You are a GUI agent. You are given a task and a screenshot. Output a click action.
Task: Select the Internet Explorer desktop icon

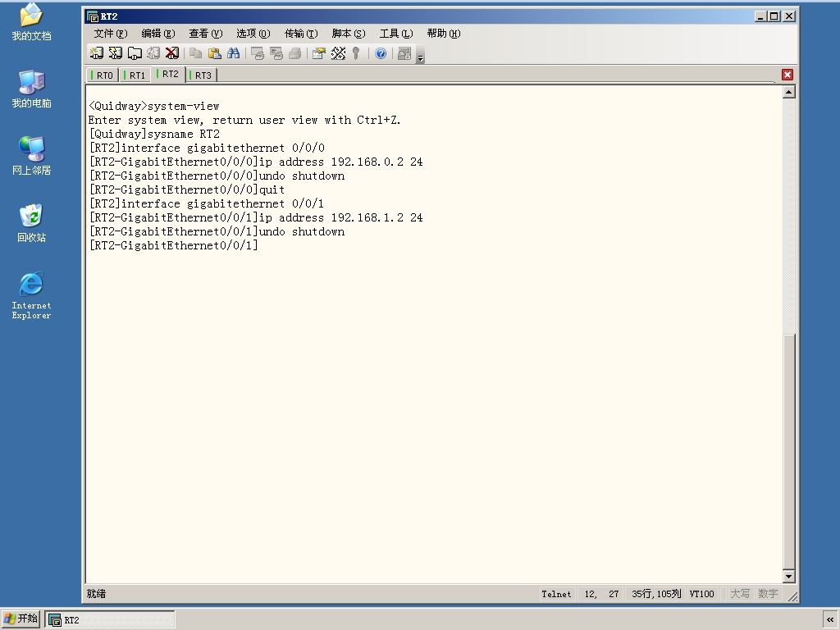pos(32,295)
